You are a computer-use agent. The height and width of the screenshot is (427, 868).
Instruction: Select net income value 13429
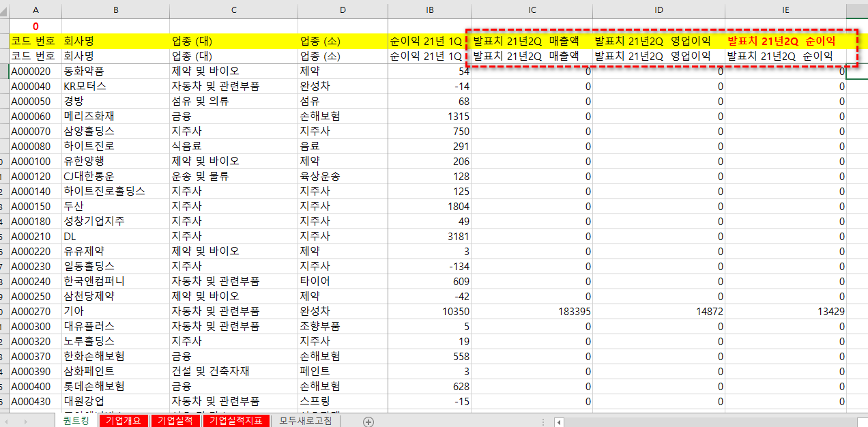tap(786, 311)
